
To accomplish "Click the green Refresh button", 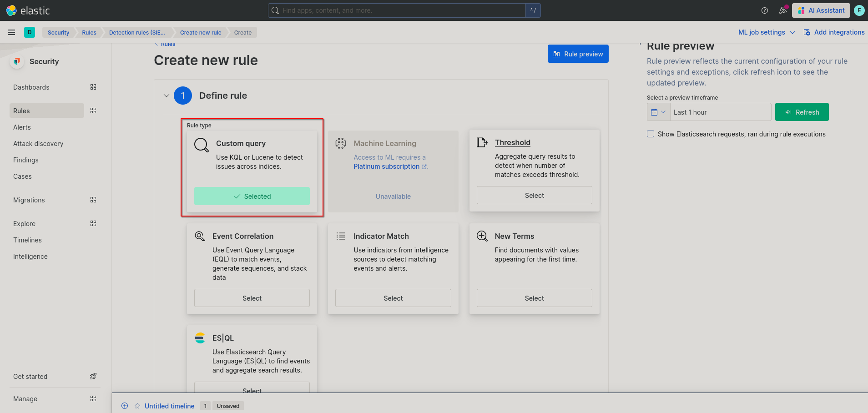I will 802,112.
